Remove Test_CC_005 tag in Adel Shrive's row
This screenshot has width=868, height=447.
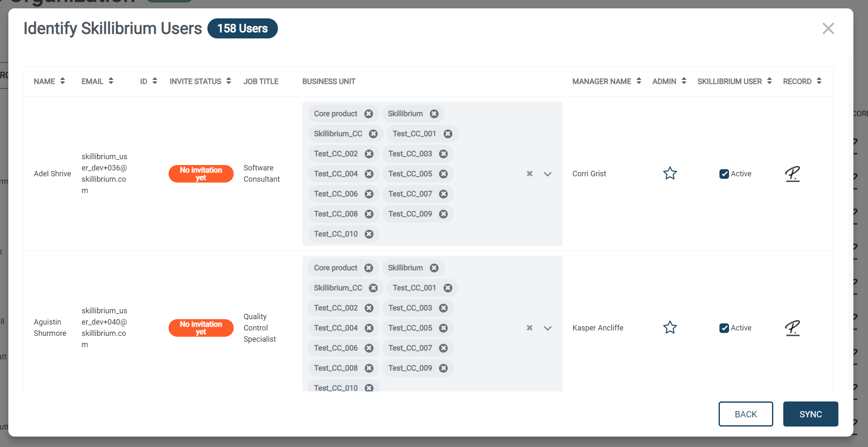[x=443, y=174]
